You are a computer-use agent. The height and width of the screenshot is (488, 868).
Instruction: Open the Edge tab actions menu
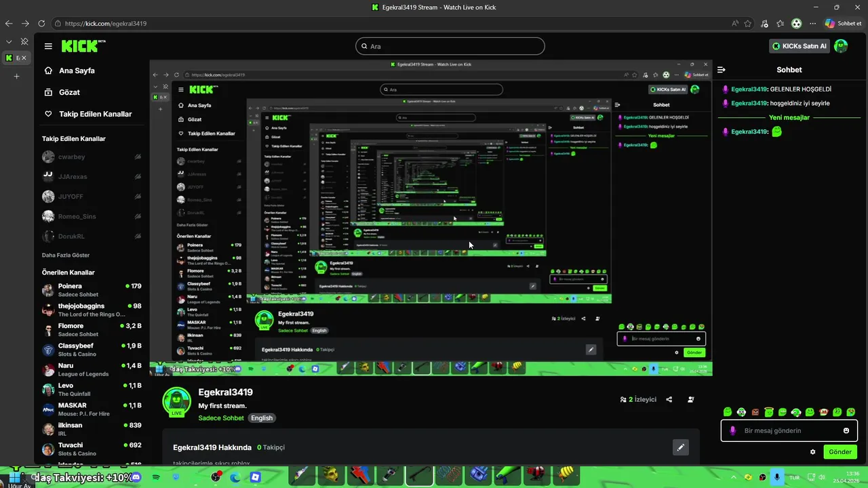tap(9, 41)
